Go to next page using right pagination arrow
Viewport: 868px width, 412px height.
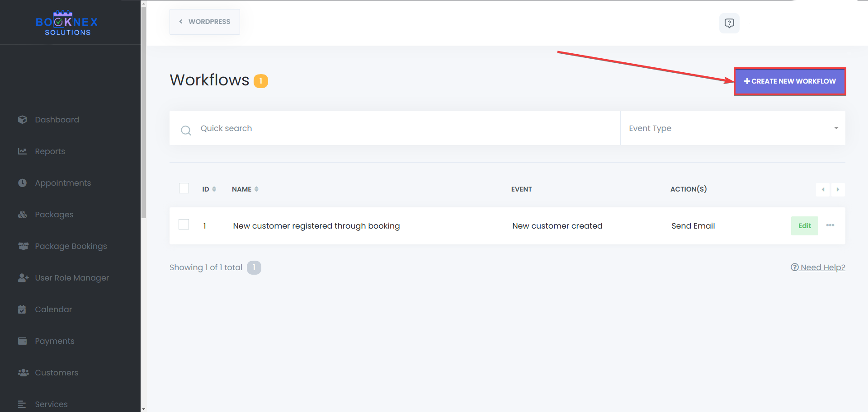pyautogui.click(x=838, y=189)
